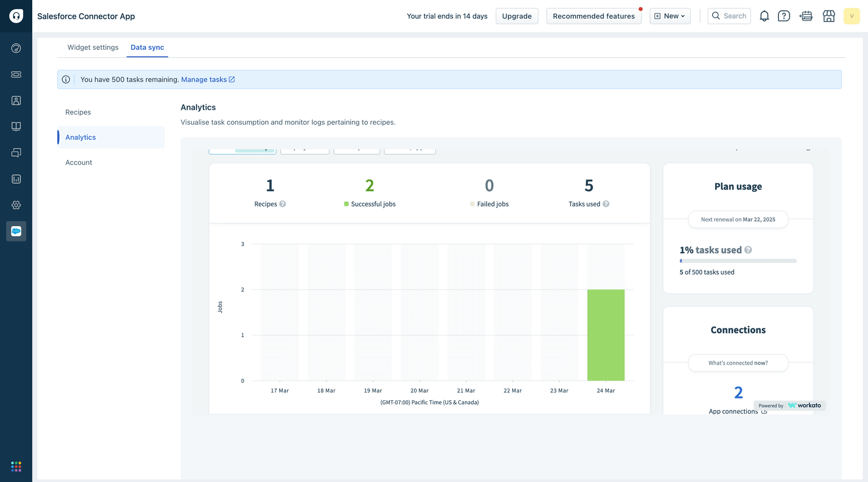Click the '17 Mar' axis label

[x=280, y=391]
